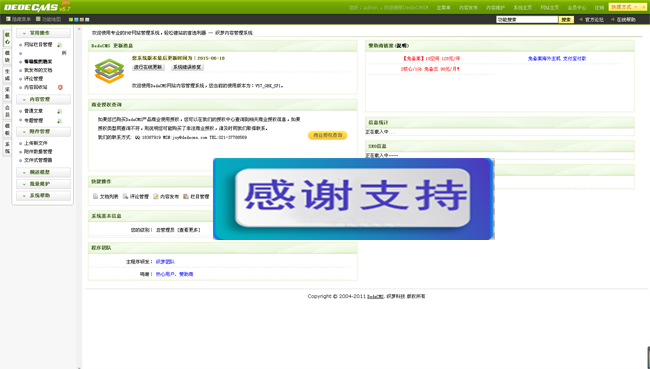Open 内容回收站 in sidebar
Viewport: 650px width, 369px height.
tap(36, 87)
